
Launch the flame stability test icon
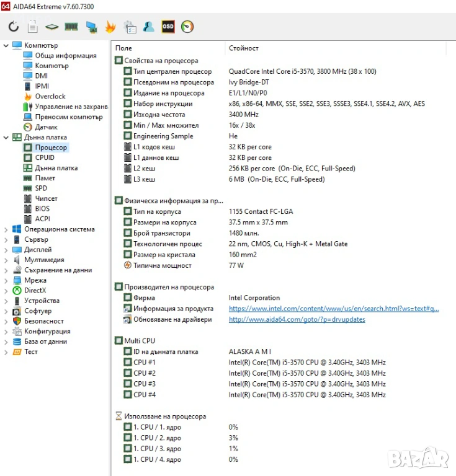(x=110, y=27)
